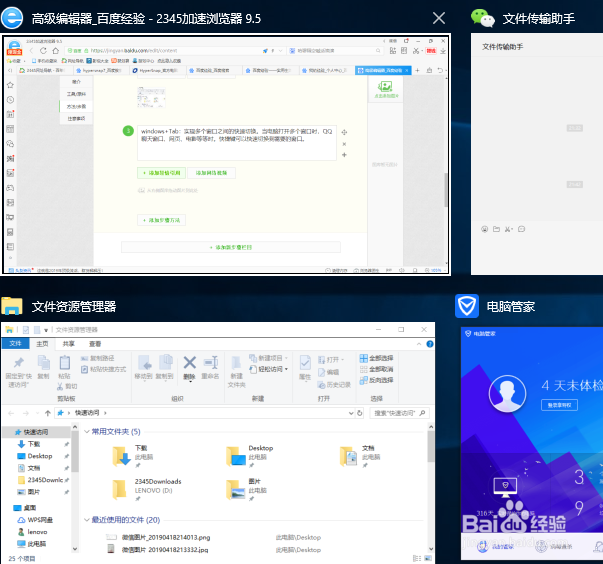Screen dimensions: 603x564
Task: Click the browser refresh icon
Action: (43, 51)
